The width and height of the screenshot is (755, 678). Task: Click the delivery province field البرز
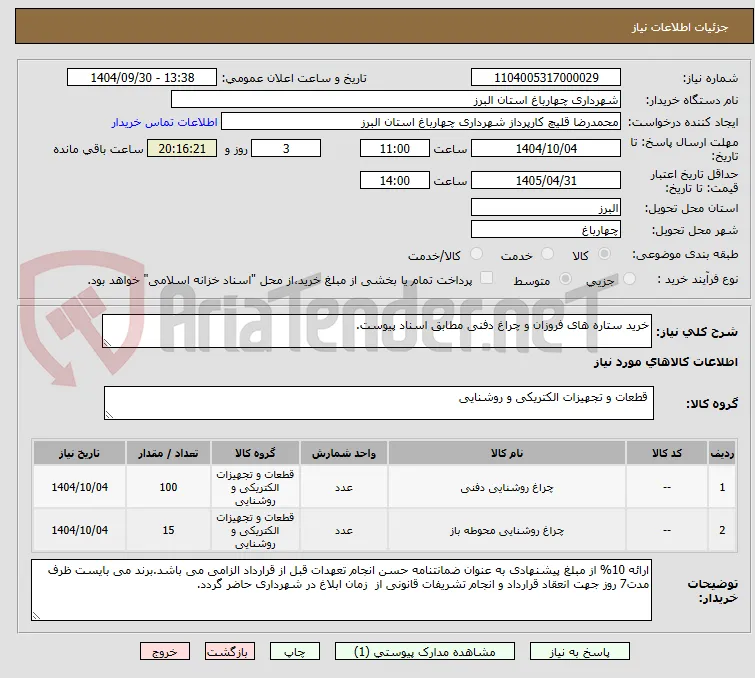coord(546,208)
